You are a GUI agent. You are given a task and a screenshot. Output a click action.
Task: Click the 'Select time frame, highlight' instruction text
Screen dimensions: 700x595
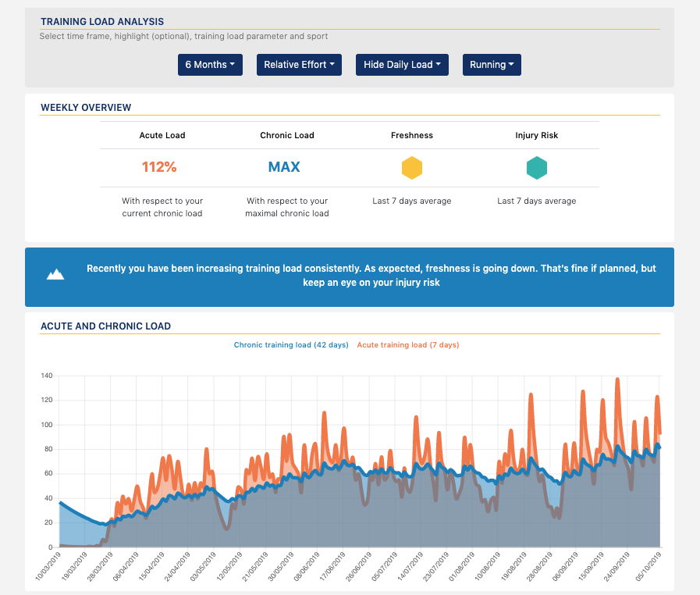(x=183, y=36)
